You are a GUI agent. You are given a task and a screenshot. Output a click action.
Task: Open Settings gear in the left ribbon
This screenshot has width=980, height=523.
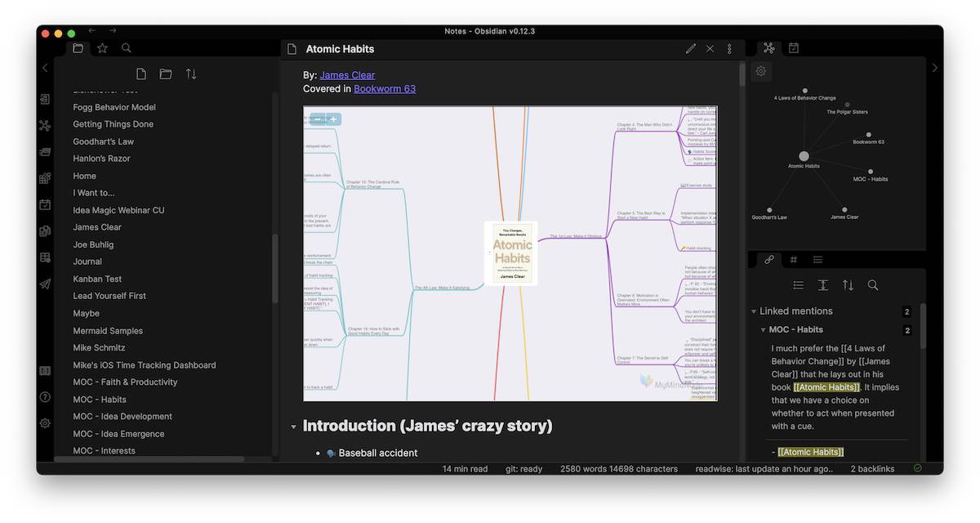(45, 423)
